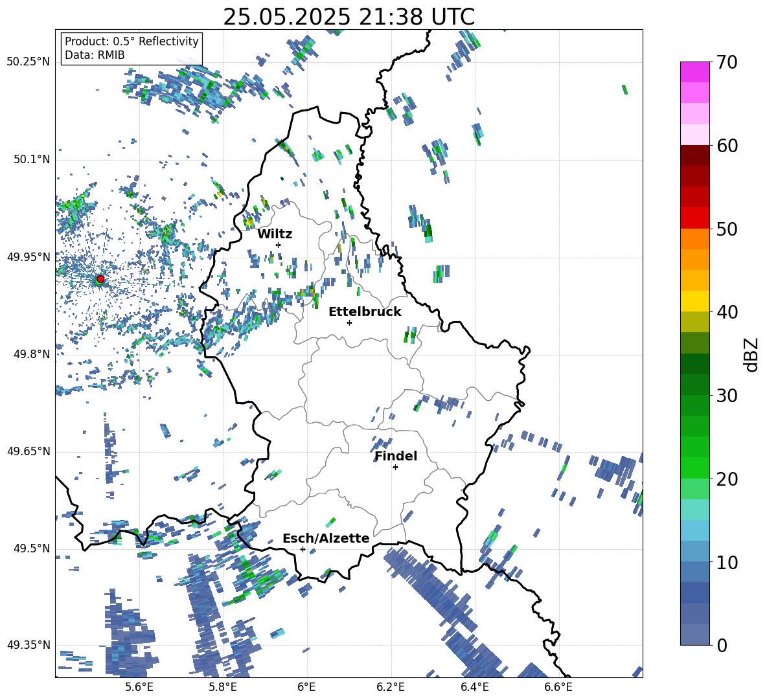Click colorbar tick label '60'
This screenshot has height=700, width=767.
point(727,146)
